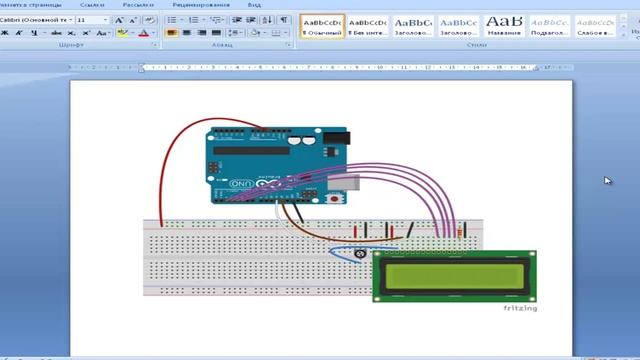Click the Grow Font button
This screenshot has height=360, width=640.
click(x=119, y=20)
